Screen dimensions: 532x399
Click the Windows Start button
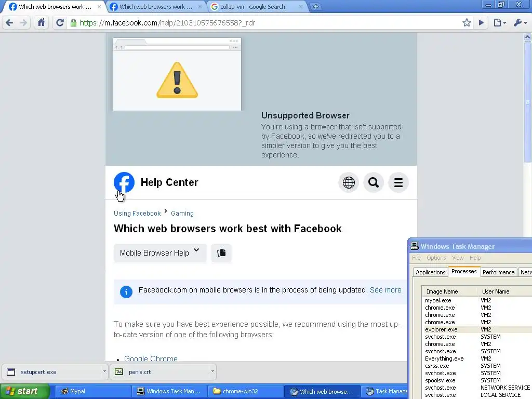pos(25,391)
